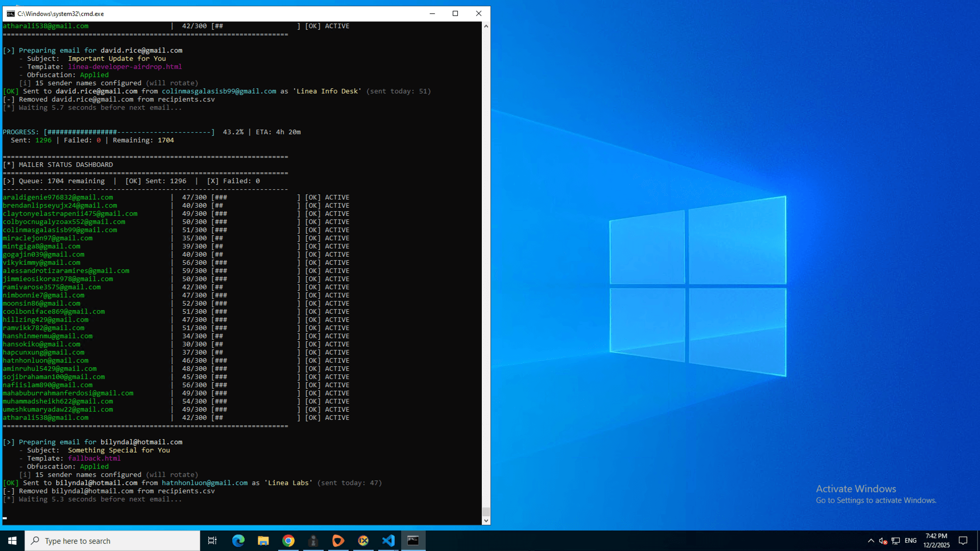Open the clock and date flyout

pyautogui.click(x=936, y=541)
